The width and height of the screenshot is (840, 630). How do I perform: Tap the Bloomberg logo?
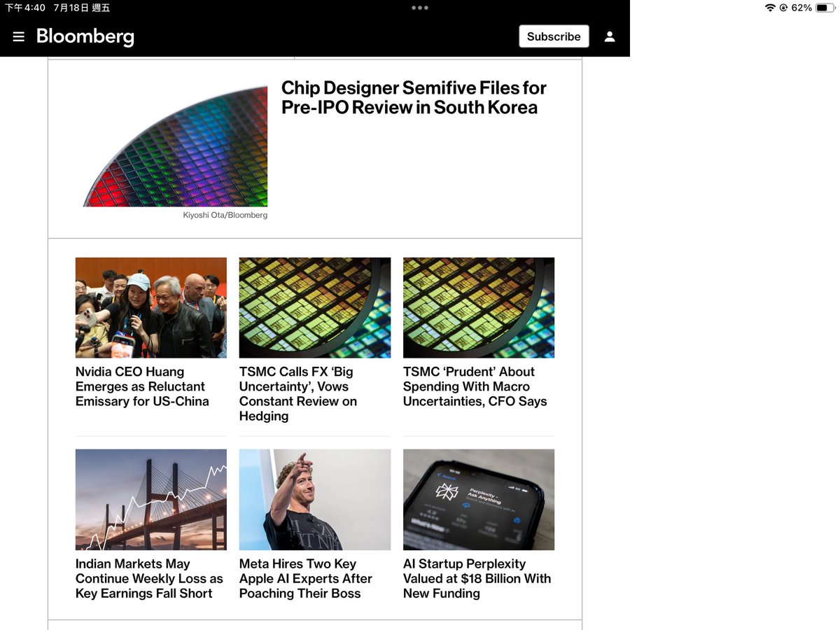(85, 36)
